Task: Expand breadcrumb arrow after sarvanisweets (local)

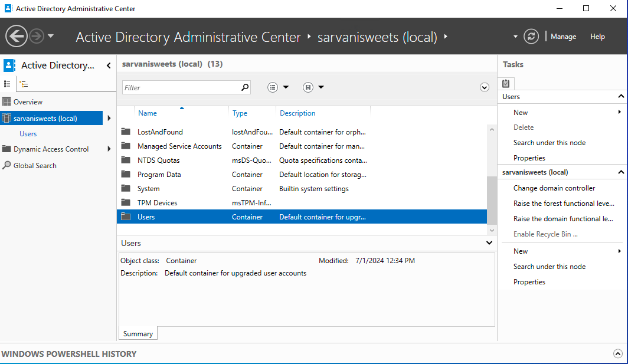Action: tap(446, 37)
